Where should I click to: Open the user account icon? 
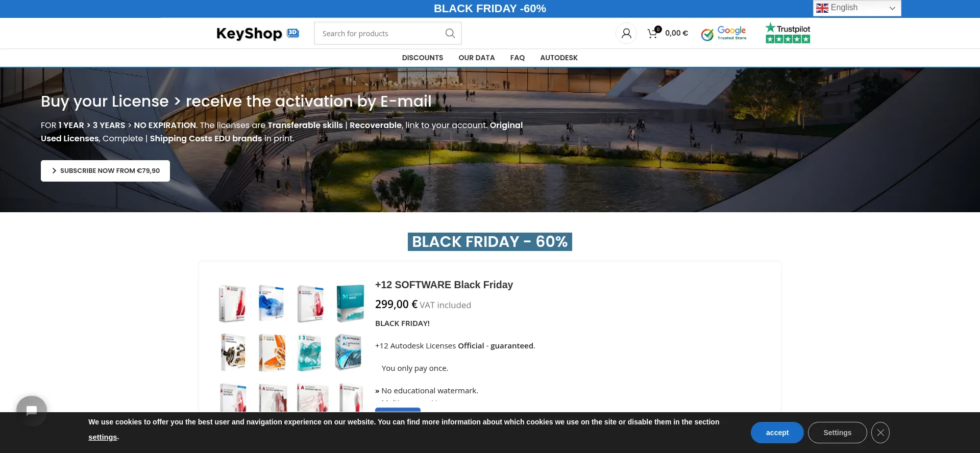pos(626,33)
